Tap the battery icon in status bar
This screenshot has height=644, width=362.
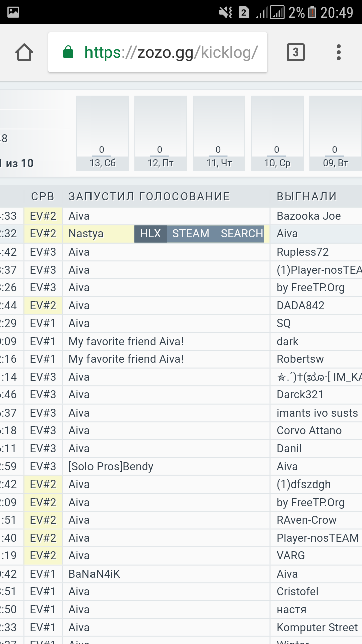point(312,12)
